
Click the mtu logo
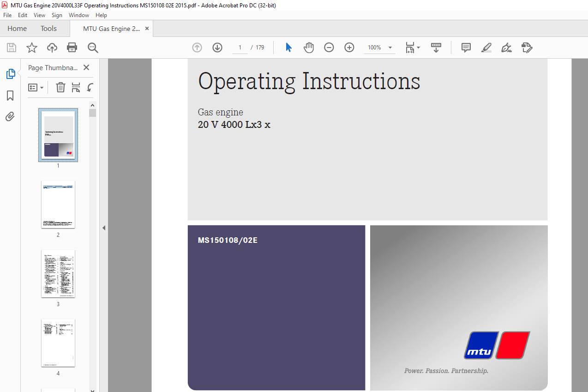[497, 345]
